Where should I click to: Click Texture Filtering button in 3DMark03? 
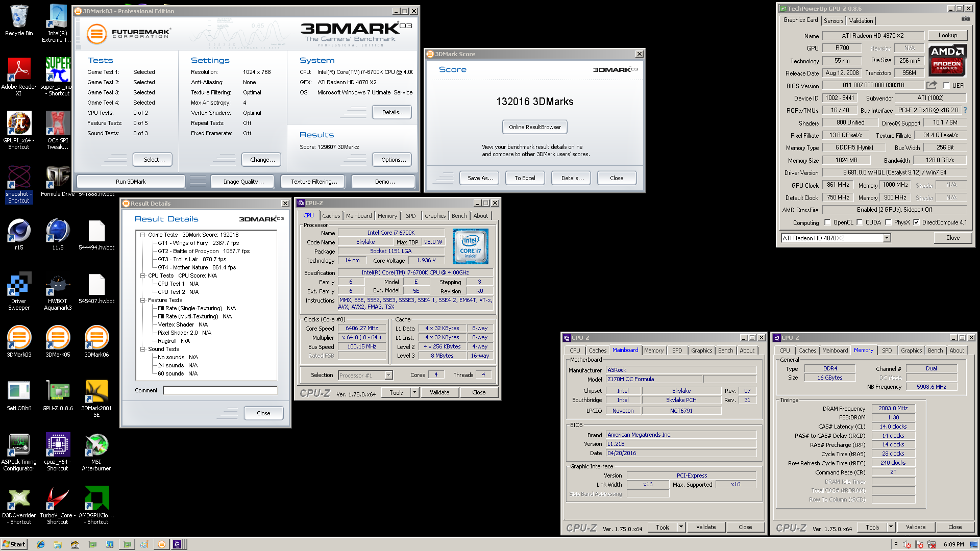(314, 182)
